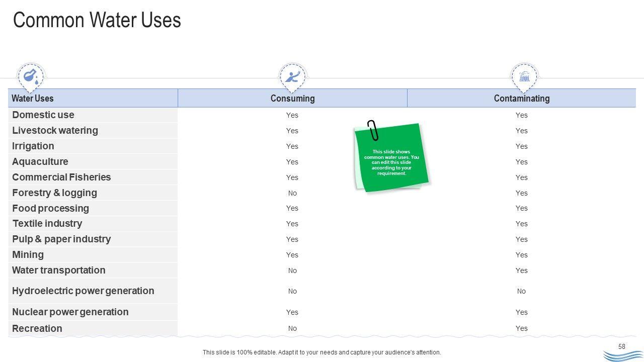Click the Water Uses header cell
The height and width of the screenshot is (362, 644).
[33, 99]
